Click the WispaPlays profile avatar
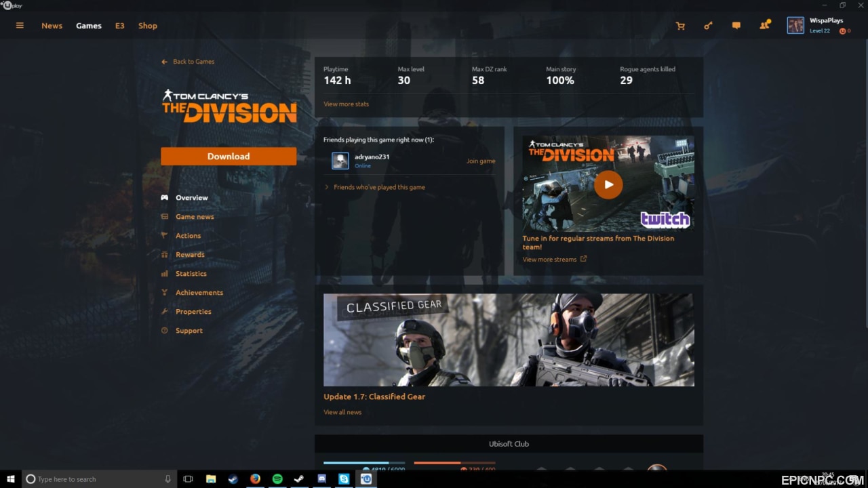This screenshot has width=868, height=488. (x=795, y=26)
